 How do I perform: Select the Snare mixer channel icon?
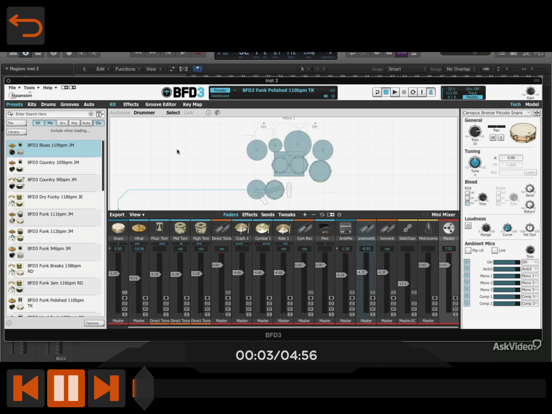[118, 228]
